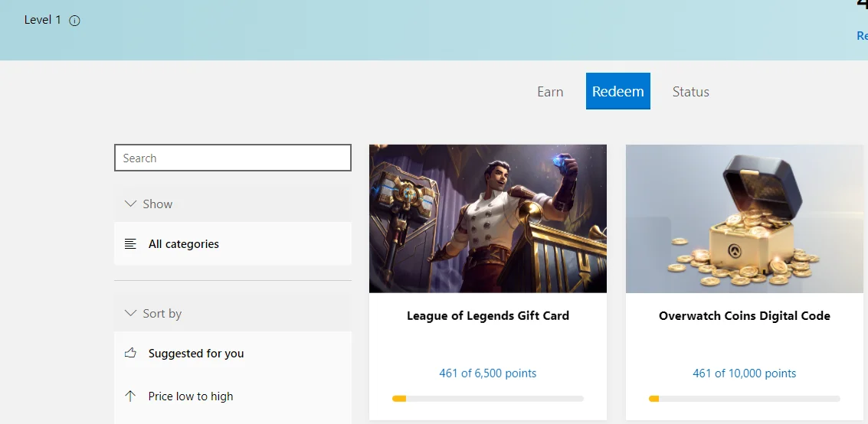Click the thumbs-up Suggested for you icon

130,353
